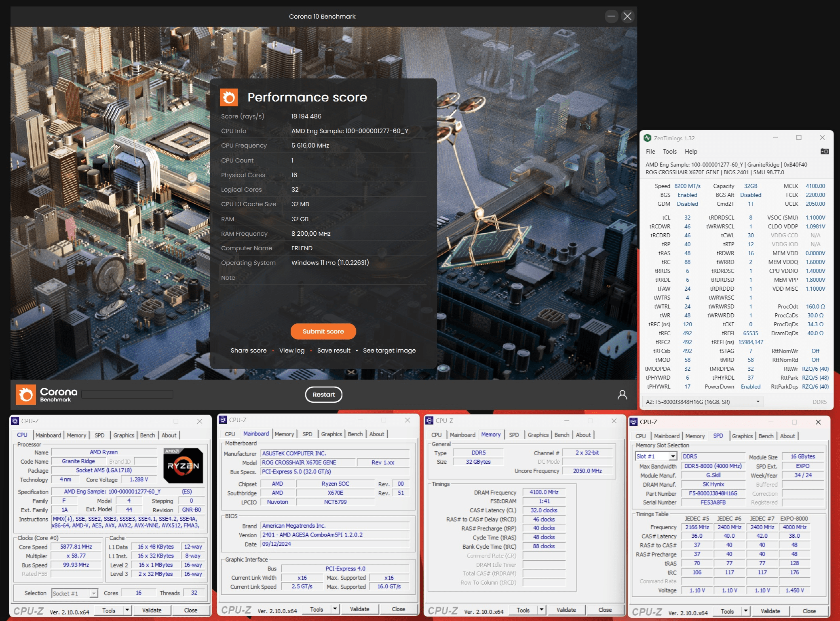Minimize the ZenTimings window

[x=775, y=137]
